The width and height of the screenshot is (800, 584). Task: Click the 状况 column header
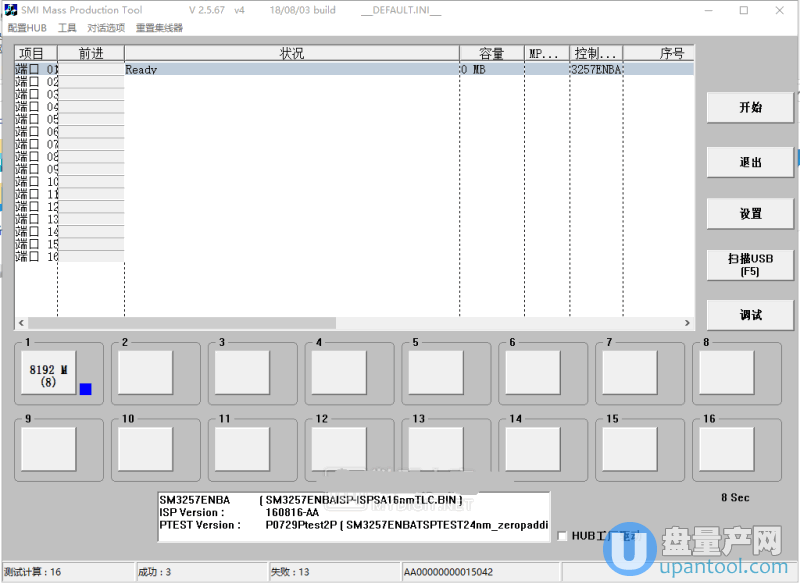(291, 53)
